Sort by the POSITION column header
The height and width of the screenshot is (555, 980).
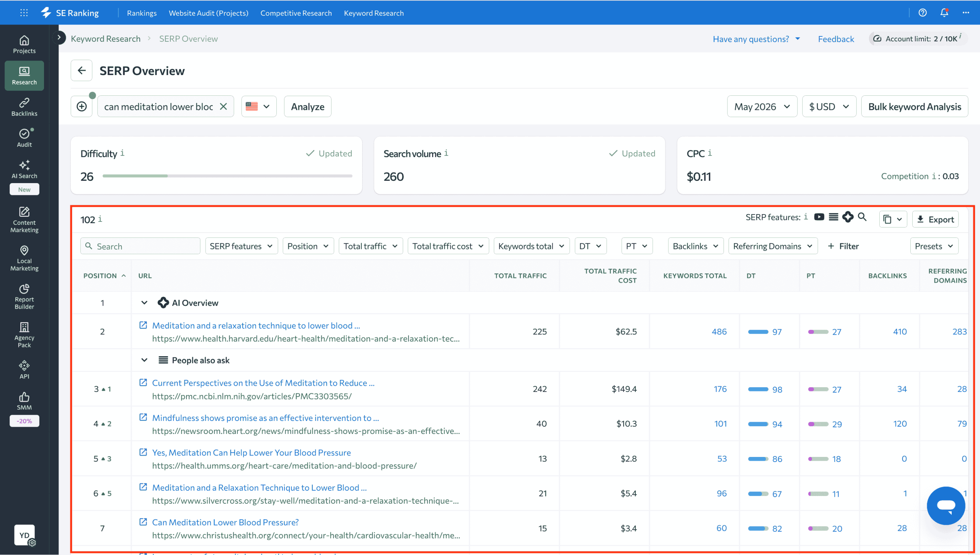point(105,276)
